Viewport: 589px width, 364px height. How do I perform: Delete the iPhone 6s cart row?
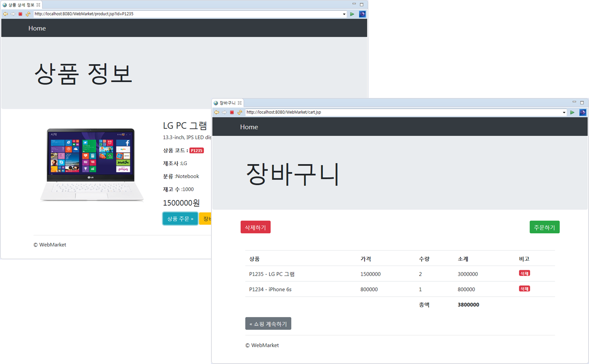[524, 289]
